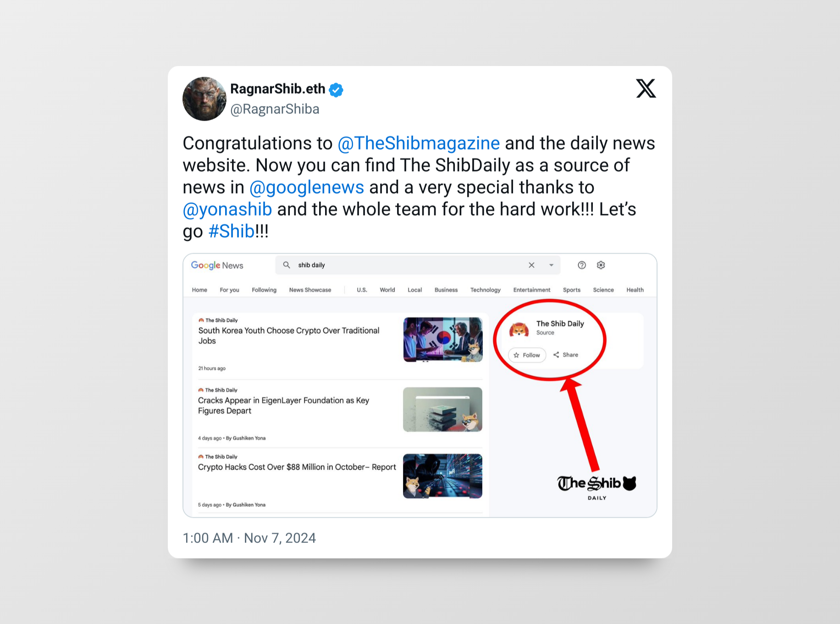Select the Technology tab
Viewport: 840px width, 624px height.
tap(485, 290)
